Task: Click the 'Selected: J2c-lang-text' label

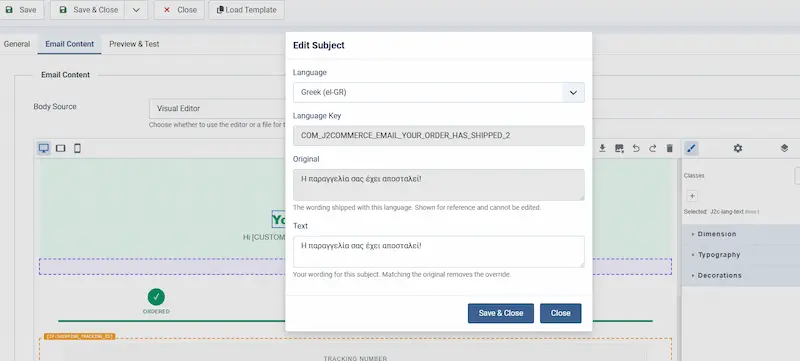Action: (721, 212)
